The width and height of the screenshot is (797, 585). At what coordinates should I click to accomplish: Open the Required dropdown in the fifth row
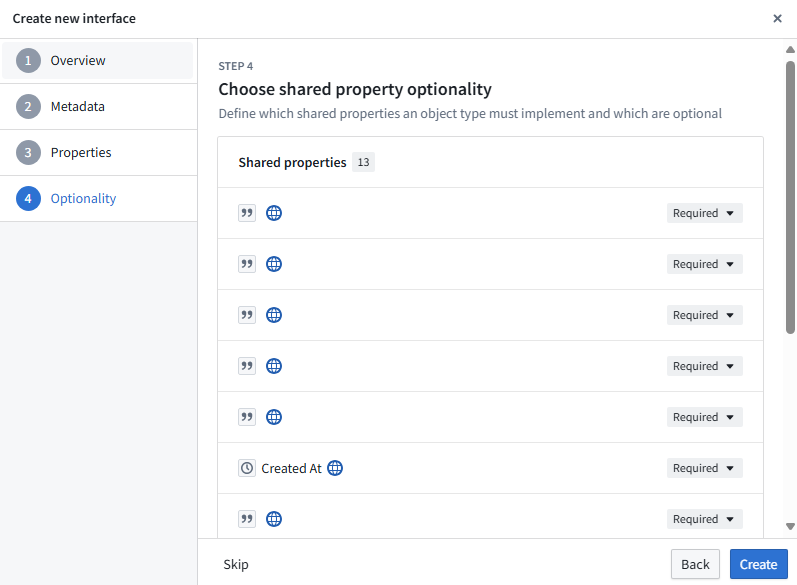pyautogui.click(x=704, y=417)
